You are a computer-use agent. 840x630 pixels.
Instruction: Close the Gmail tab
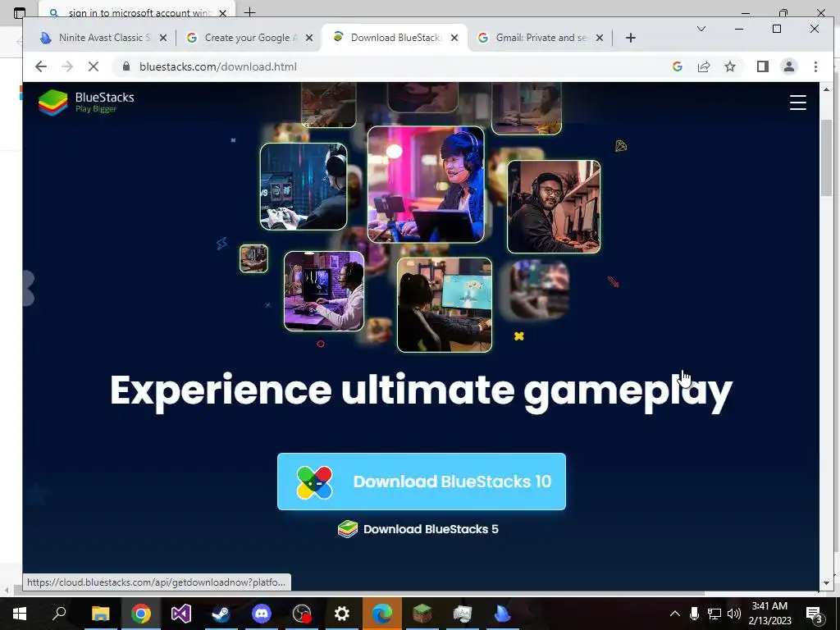click(600, 38)
